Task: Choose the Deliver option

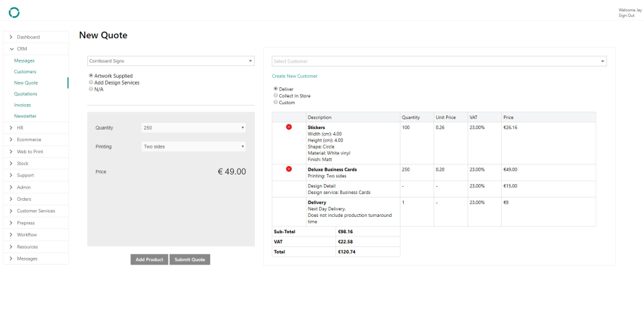Action: (x=276, y=89)
